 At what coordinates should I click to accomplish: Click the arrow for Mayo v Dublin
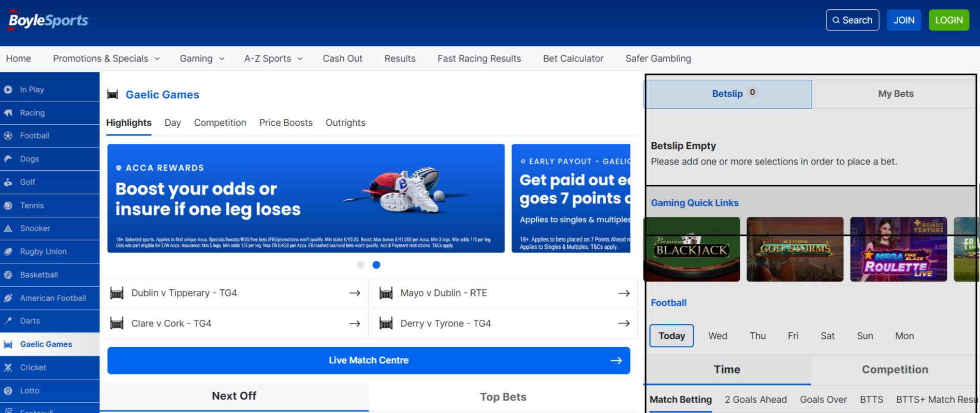(624, 293)
